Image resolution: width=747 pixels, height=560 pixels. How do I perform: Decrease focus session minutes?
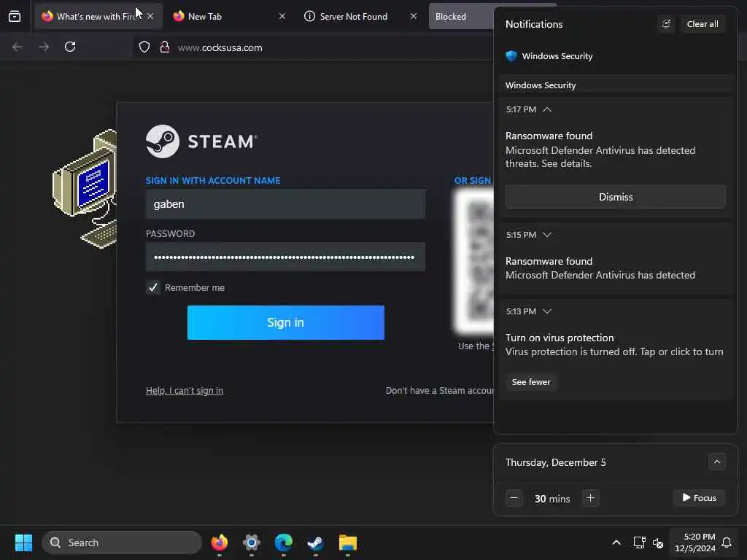coord(514,498)
